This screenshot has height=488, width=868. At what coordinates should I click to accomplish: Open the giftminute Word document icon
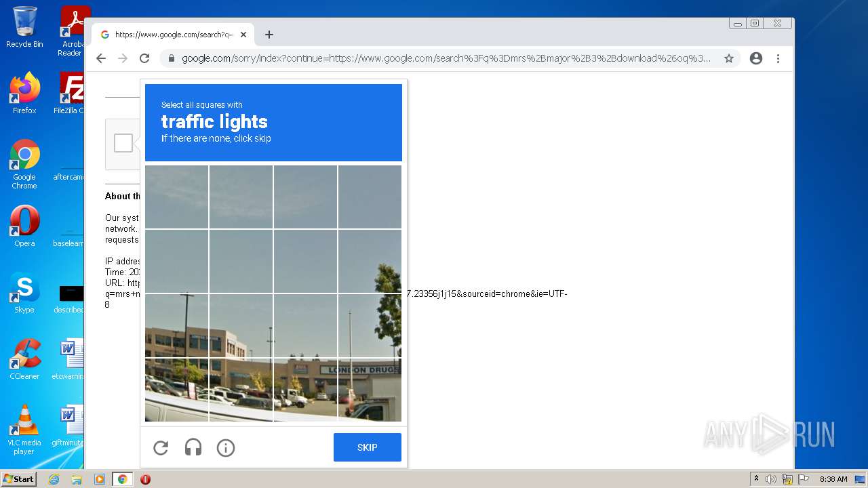coord(68,426)
